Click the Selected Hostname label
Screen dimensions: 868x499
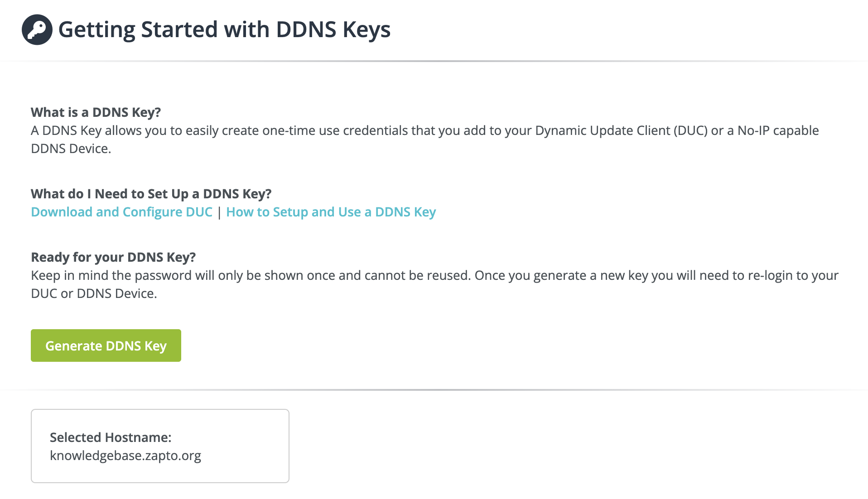coord(111,437)
